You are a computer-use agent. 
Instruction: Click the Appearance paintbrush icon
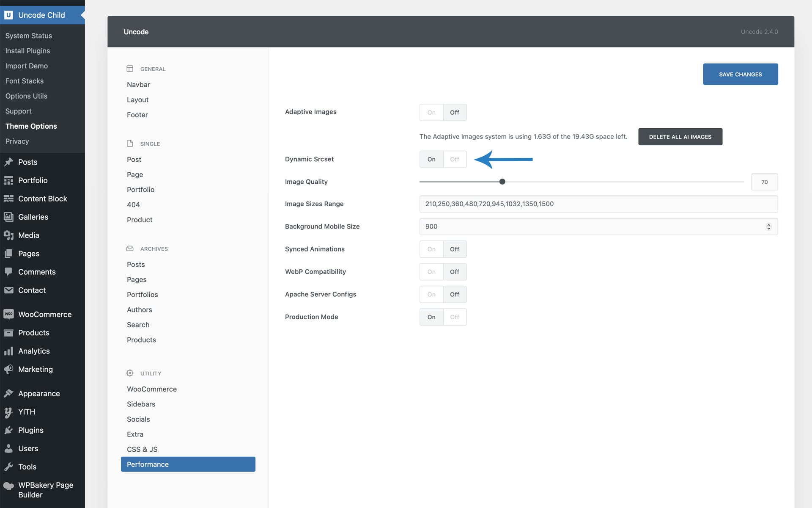[x=8, y=393]
